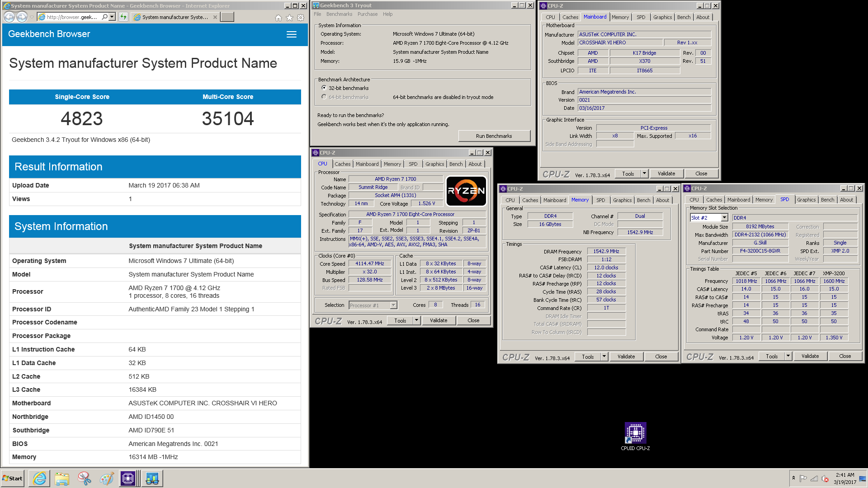Click Multi-Core Score value 35104
868x488 pixels.
[x=228, y=119]
